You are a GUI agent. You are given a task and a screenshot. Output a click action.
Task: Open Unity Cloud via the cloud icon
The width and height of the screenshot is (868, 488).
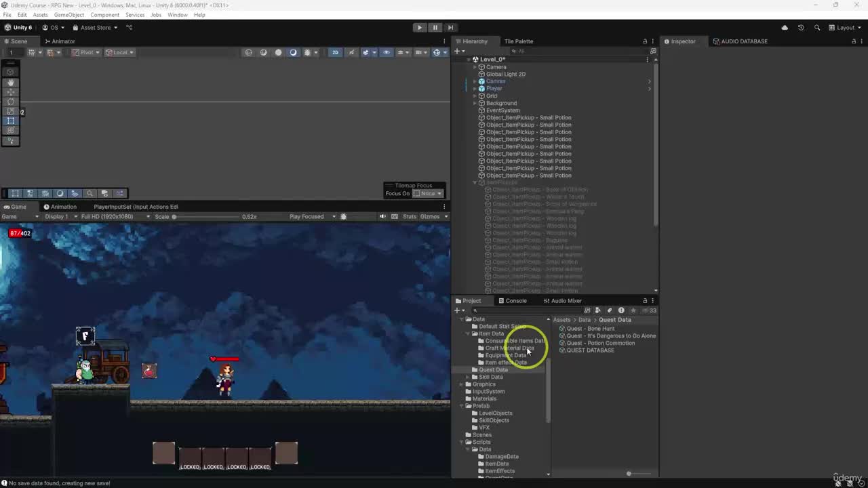[x=785, y=28]
